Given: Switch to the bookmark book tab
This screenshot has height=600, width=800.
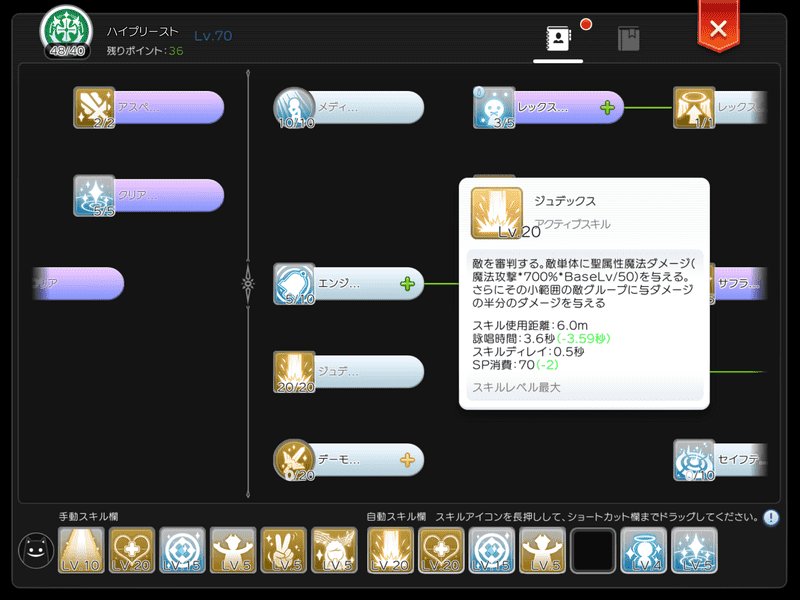Looking at the screenshot, I should click(629, 38).
